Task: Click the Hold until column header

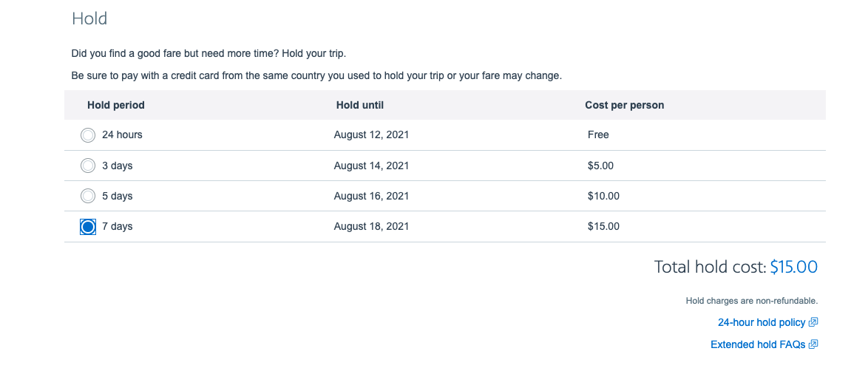Action: coord(360,105)
